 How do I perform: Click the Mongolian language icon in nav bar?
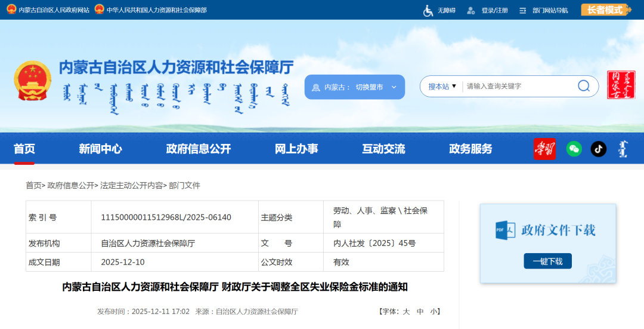tap(623, 149)
